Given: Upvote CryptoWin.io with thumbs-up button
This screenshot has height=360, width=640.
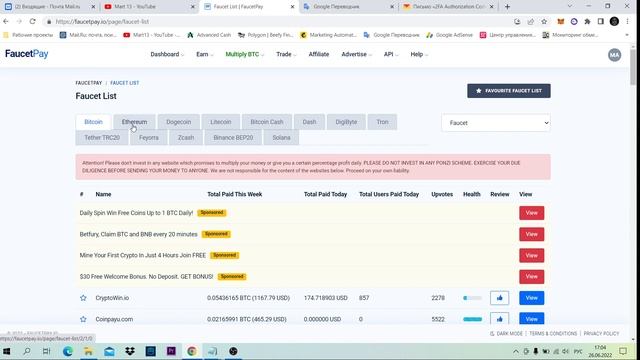Looking at the screenshot, I should pyautogui.click(x=499, y=298).
